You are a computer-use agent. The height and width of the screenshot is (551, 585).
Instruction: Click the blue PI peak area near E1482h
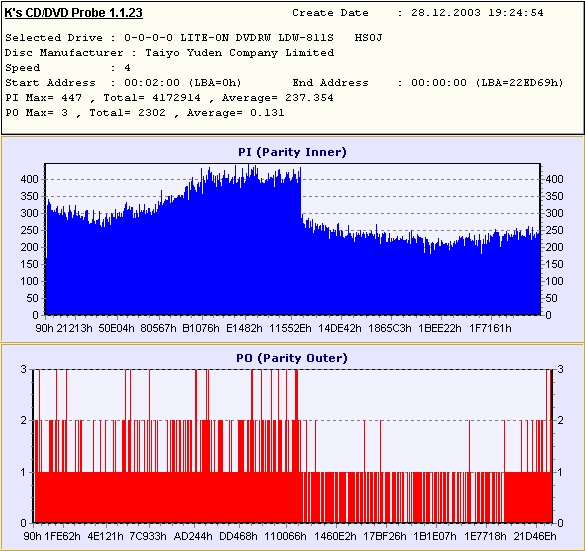[x=245, y=242]
